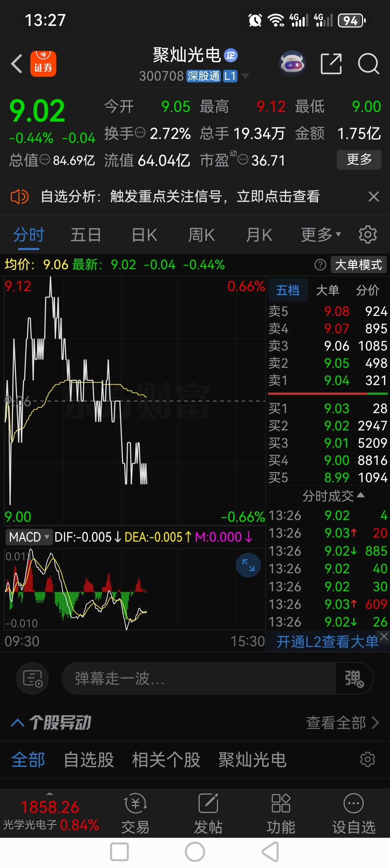This screenshot has height=868, width=390.
Task: Tap the 9.02 current price
Action: 37,111
